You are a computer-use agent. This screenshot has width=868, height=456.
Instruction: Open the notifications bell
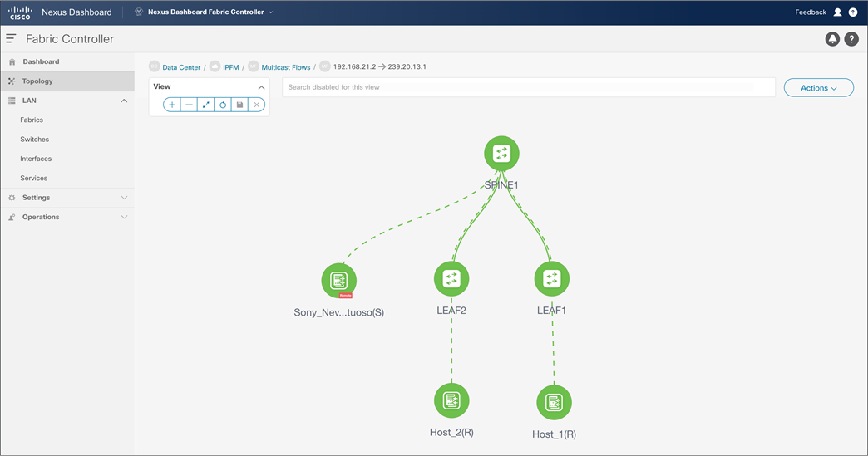coord(832,39)
